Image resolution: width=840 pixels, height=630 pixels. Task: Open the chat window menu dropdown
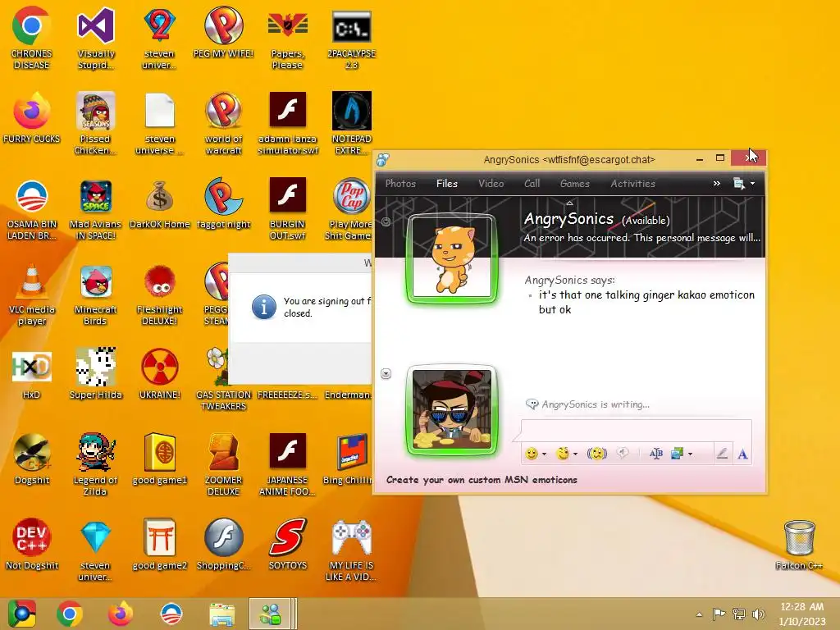coord(743,184)
